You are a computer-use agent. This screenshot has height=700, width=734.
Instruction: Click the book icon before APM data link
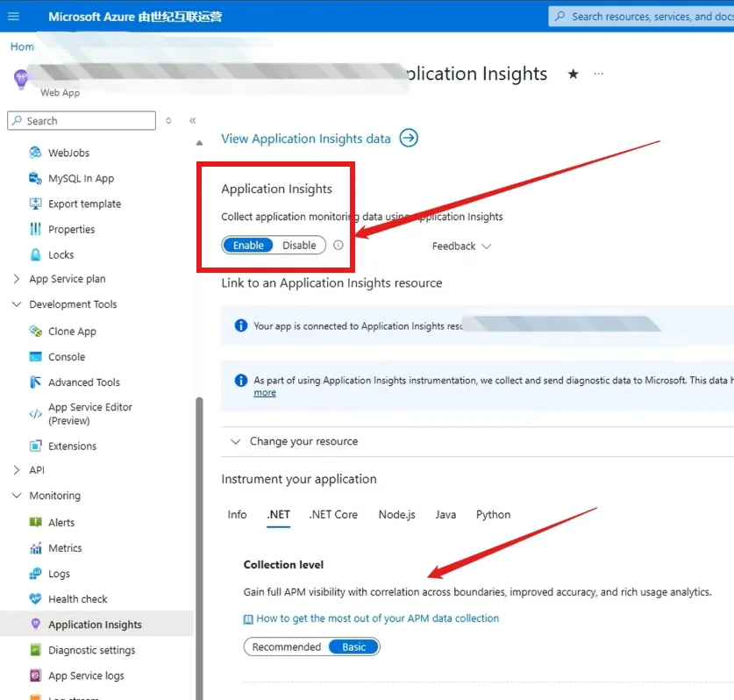pyautogui.click(x=248, y=619)
